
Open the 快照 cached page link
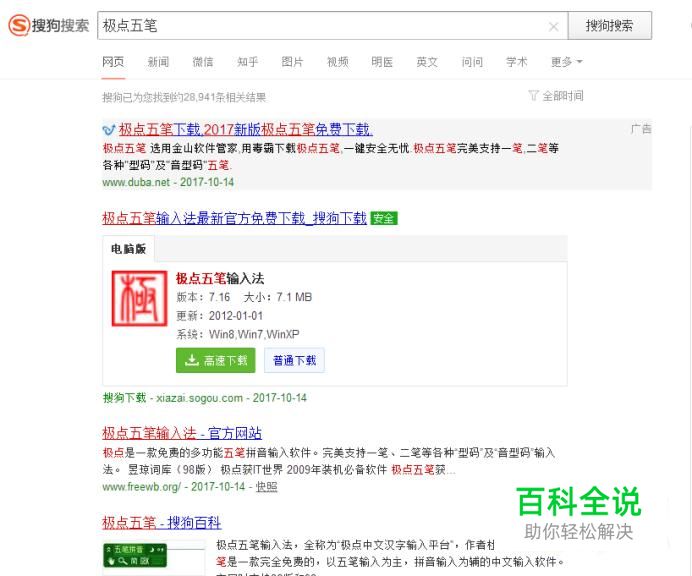tap(267, 486)
